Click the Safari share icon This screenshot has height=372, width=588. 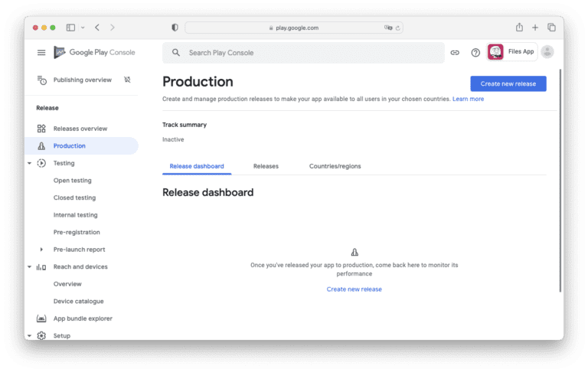519,27
